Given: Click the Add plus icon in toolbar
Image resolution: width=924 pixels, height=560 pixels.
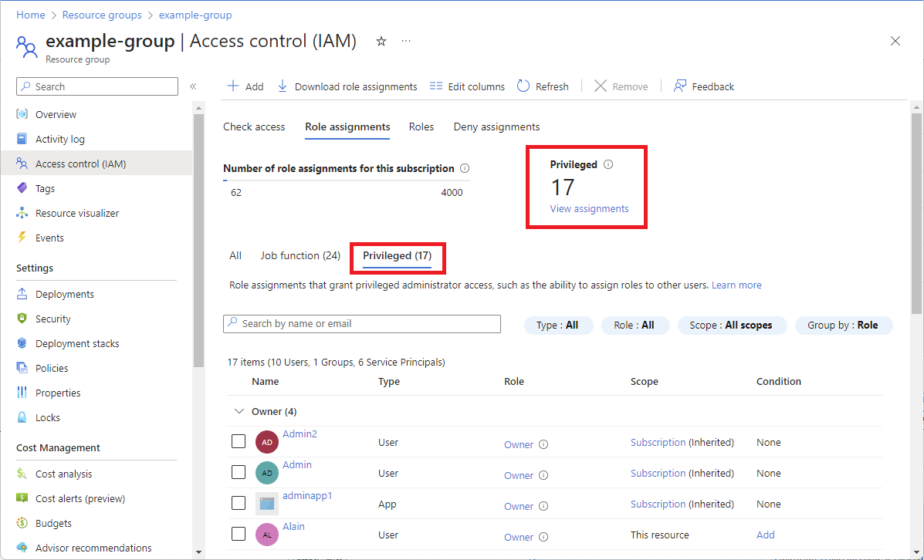Looking at the screenshot, I should 233,86.
